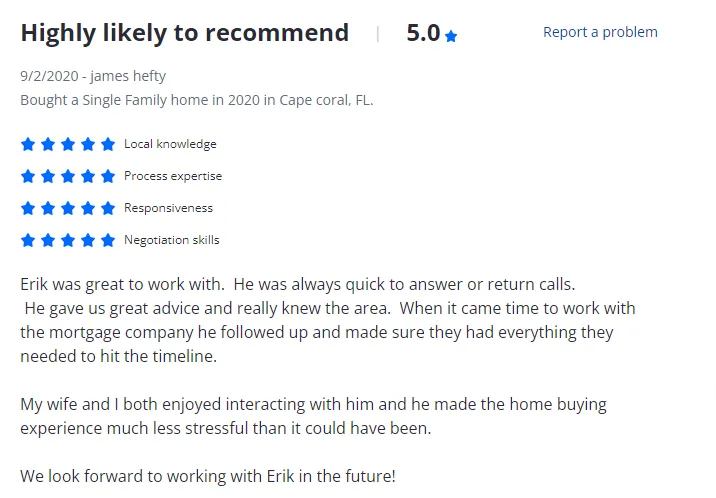Select second star in Responsiveness row
Screen dimensions: 716x498
tap(48, 208)
